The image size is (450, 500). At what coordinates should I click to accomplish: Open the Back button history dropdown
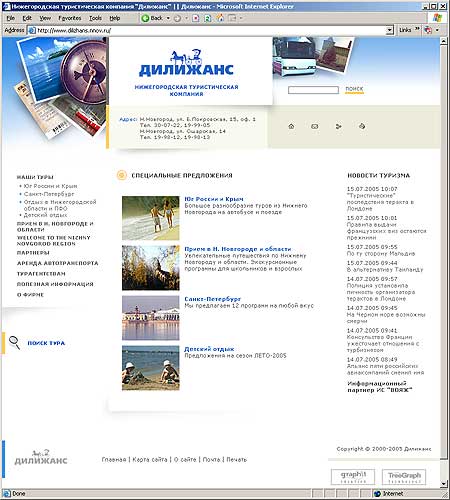click(x=168, y=18)
